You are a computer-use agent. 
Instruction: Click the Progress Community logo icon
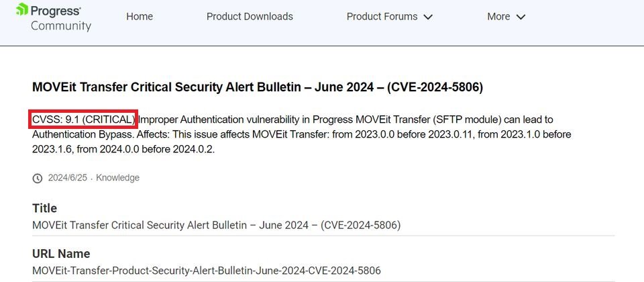21,9
